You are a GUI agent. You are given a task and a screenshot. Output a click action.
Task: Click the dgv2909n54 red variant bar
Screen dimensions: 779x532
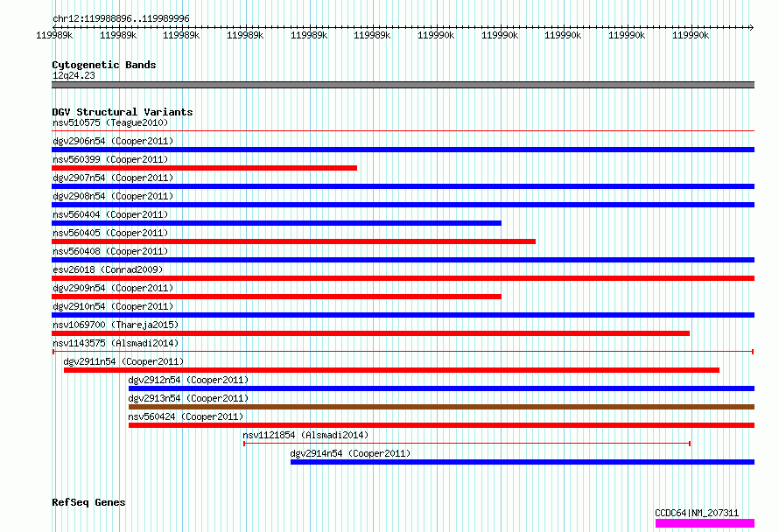[277, 297]
